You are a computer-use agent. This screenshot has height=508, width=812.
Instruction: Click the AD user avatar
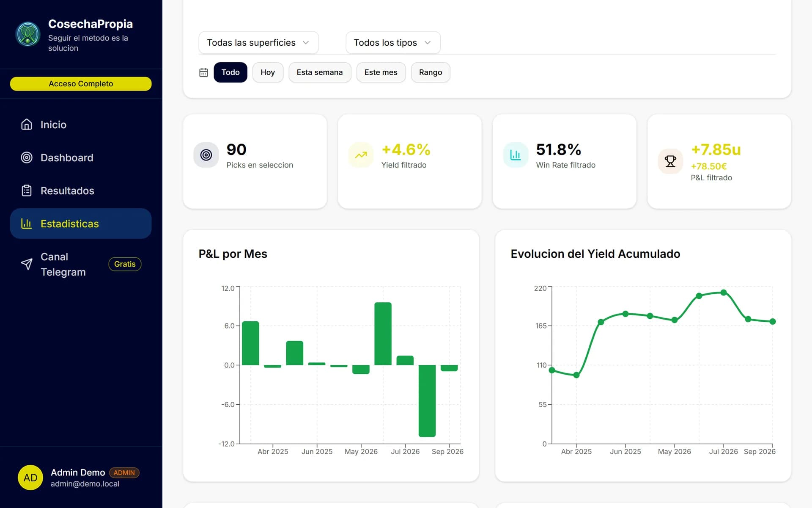30,478
